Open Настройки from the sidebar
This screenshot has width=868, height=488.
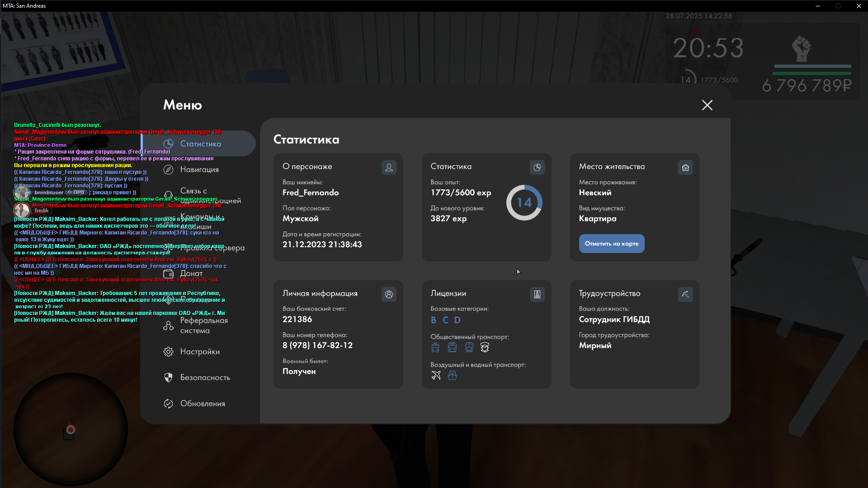point(199,352)
